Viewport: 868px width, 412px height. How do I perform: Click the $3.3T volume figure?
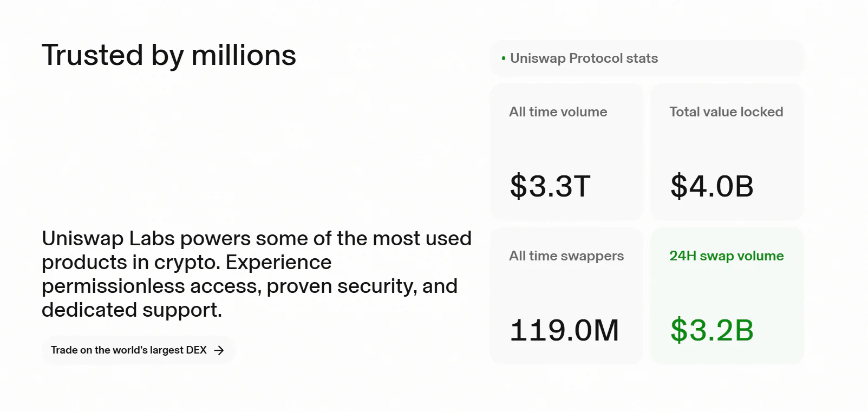pyautogui.click(x=550, y=186)
